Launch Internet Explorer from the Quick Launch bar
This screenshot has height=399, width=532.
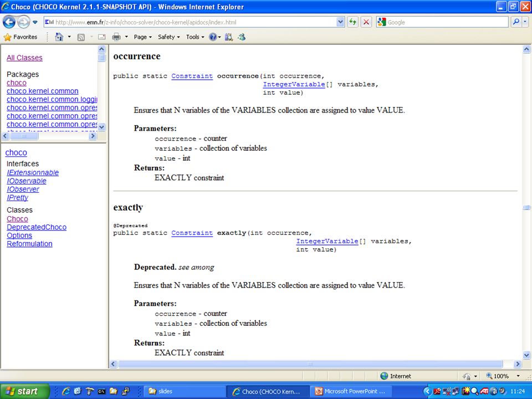pyautogui.click(x=66, y=391)
